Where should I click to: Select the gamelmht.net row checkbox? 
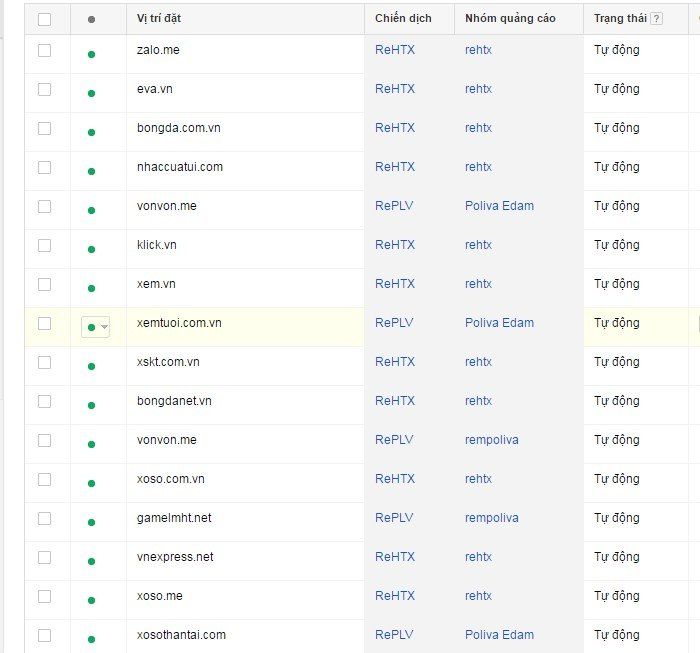(44, 519)
